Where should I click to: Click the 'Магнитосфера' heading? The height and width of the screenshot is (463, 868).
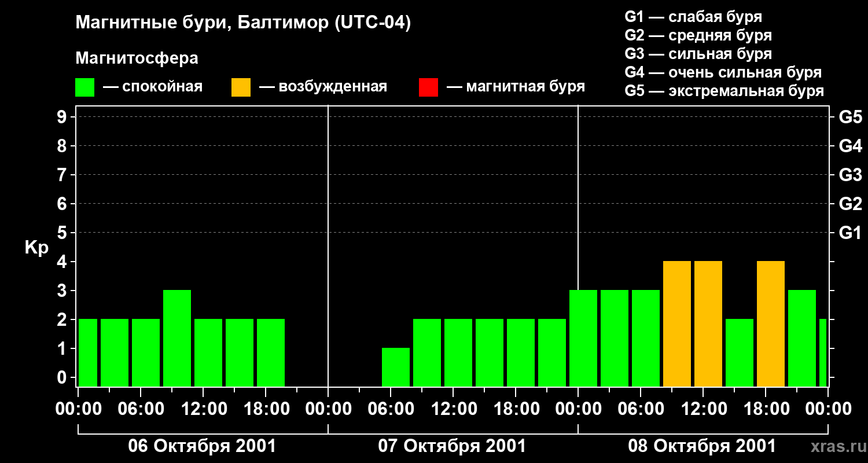click(x=137, y=58)
